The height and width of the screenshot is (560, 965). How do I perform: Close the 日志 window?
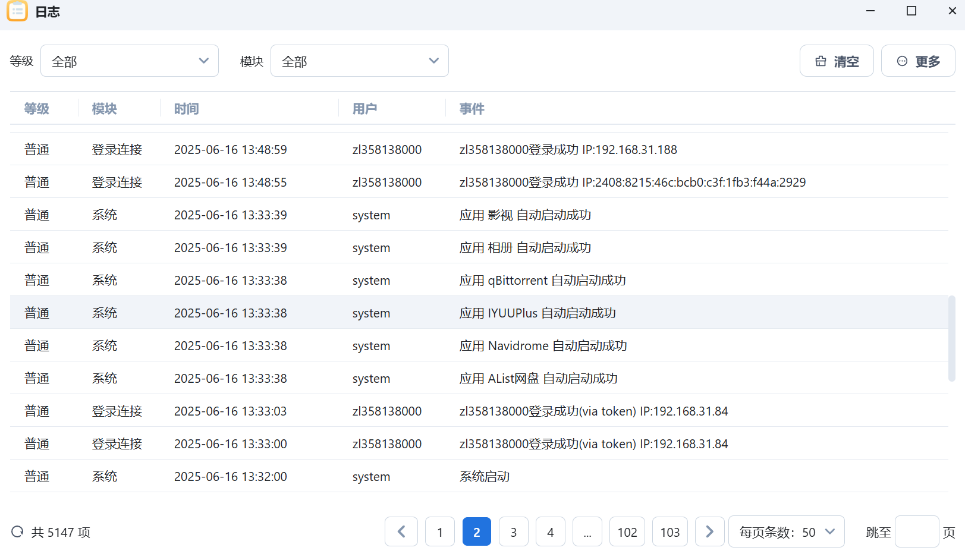click(952, 11)
